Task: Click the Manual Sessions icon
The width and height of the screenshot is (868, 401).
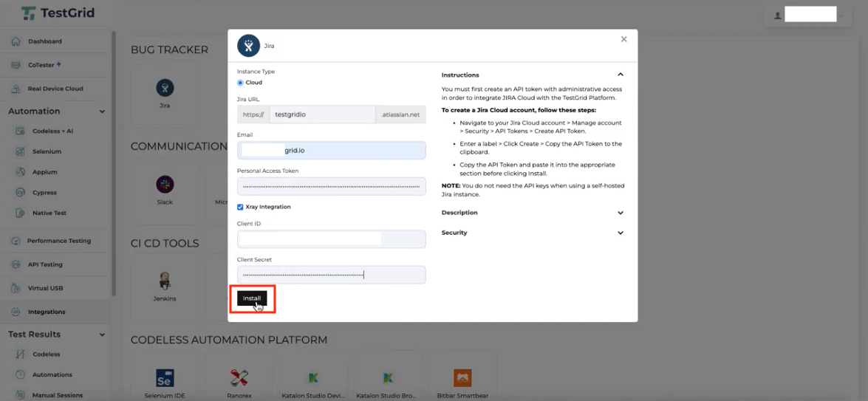Action: click(21, 395)
